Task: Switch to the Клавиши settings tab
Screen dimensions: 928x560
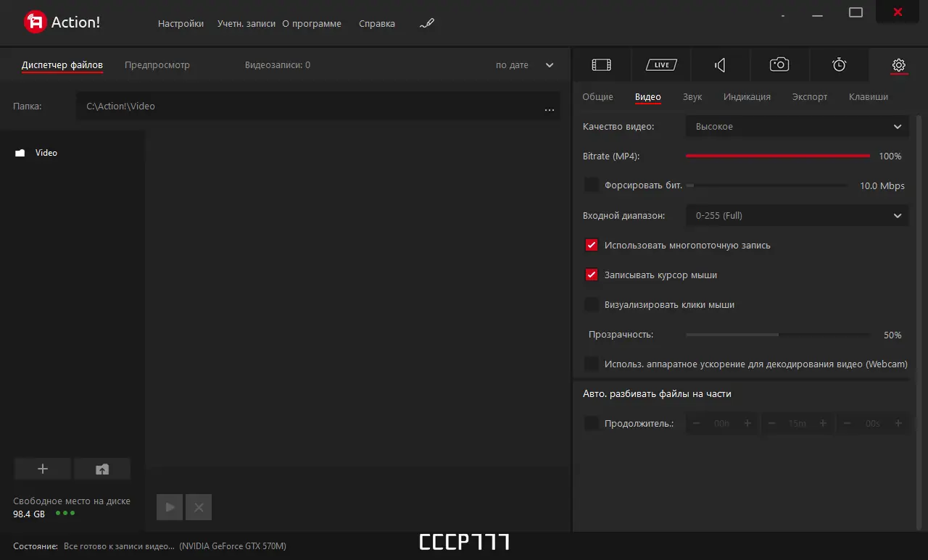Action: coord(869,96)
